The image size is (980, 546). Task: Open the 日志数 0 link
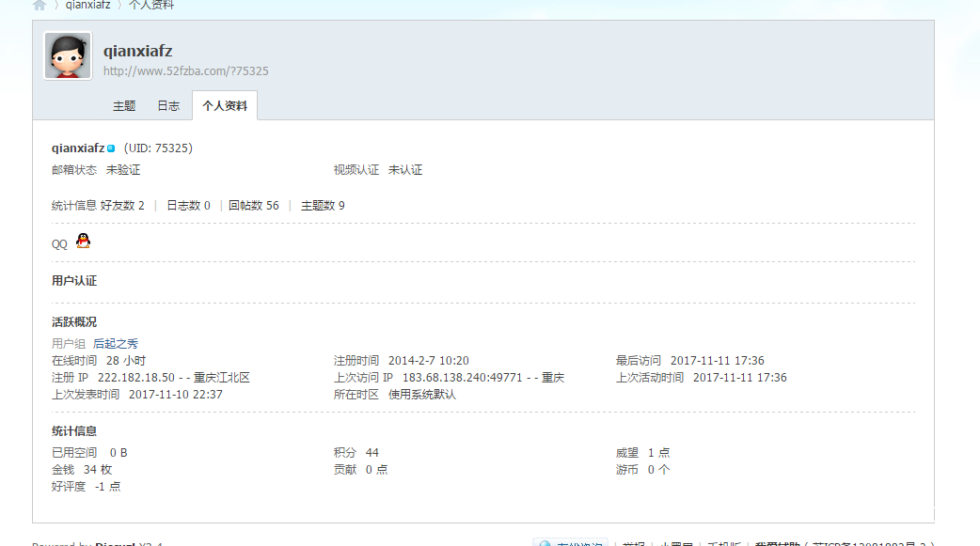point(188,205)
